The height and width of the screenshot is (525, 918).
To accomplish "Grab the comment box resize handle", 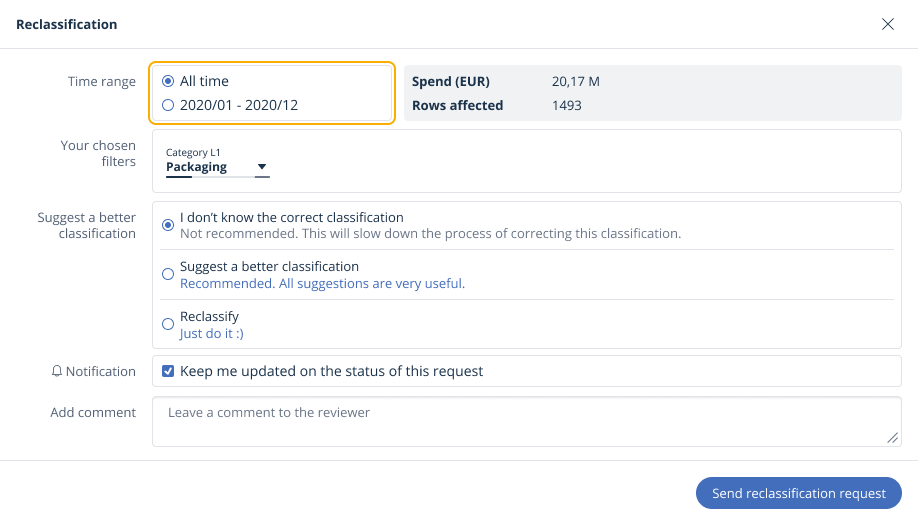I will pos(891,437).
